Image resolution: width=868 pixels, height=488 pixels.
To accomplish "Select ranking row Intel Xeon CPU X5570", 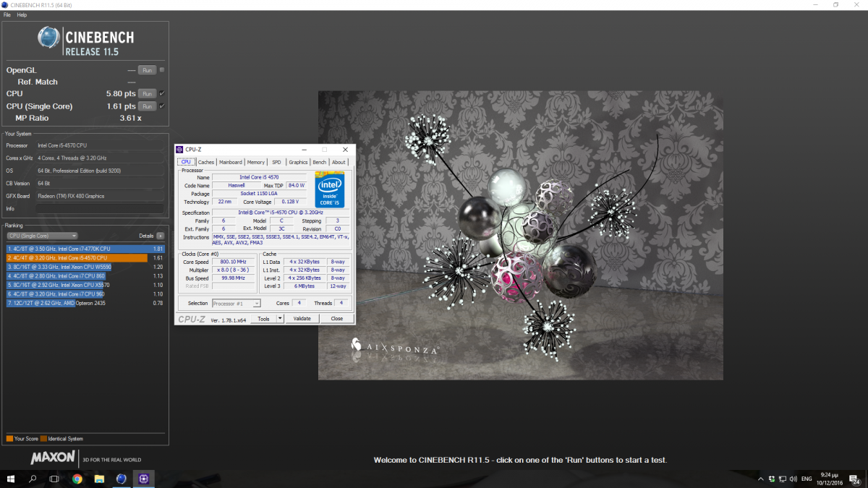I will (x=85, y=285).
